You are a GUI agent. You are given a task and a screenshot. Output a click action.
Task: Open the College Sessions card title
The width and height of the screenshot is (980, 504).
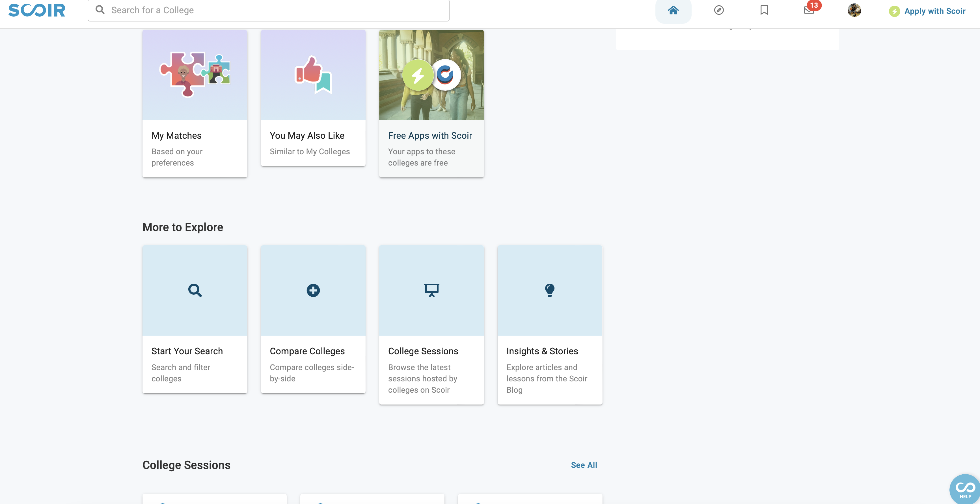[x=423, y=351]
